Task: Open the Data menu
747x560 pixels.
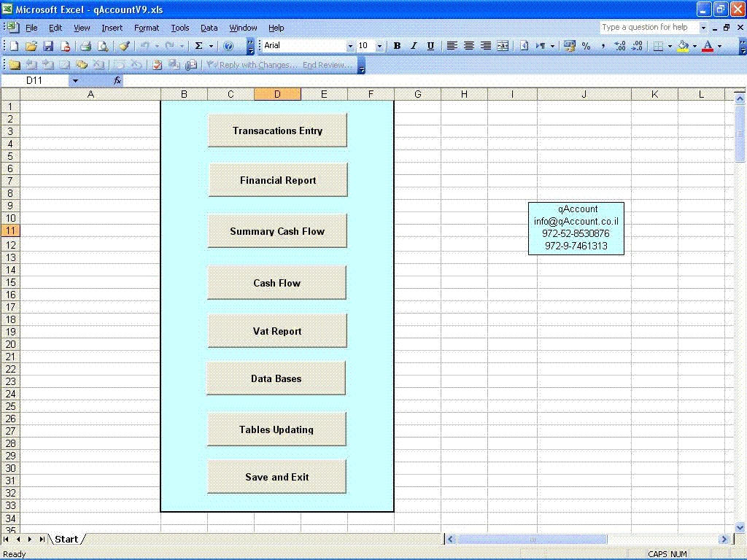Action: coord(209,28)
